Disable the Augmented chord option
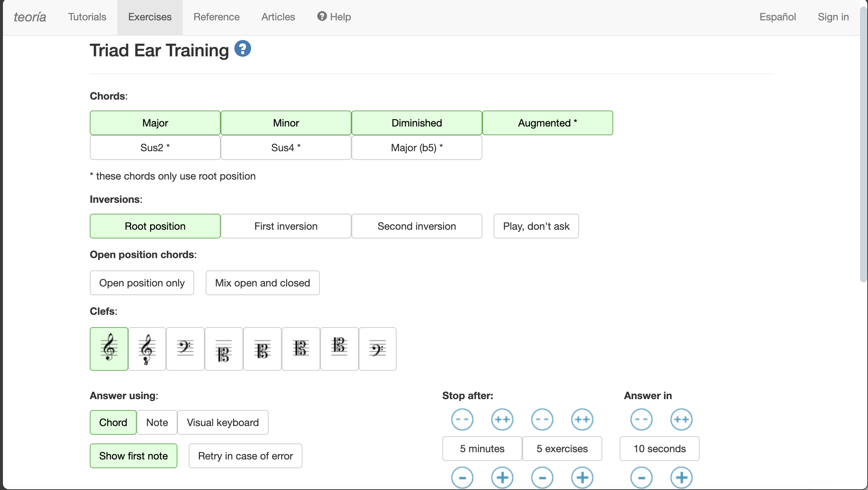The image size is (868, 490). pos(547,123)
